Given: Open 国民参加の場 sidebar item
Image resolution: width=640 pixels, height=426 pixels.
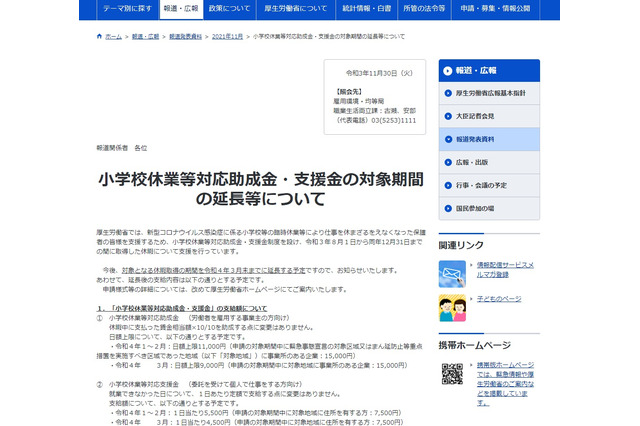Looking at the screenshot, I should coord(489,208).
